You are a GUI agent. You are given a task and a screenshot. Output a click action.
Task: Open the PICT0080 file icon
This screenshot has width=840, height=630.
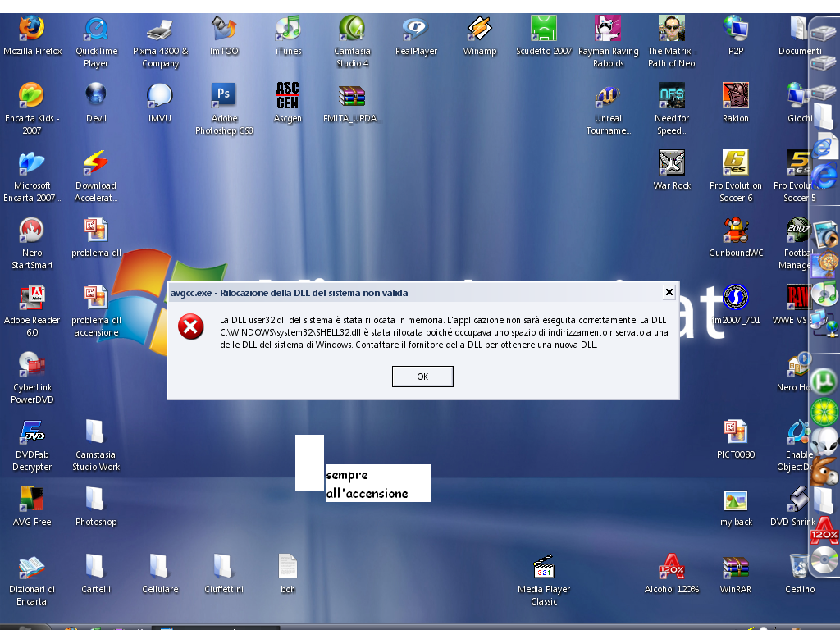tap(736, 440)
